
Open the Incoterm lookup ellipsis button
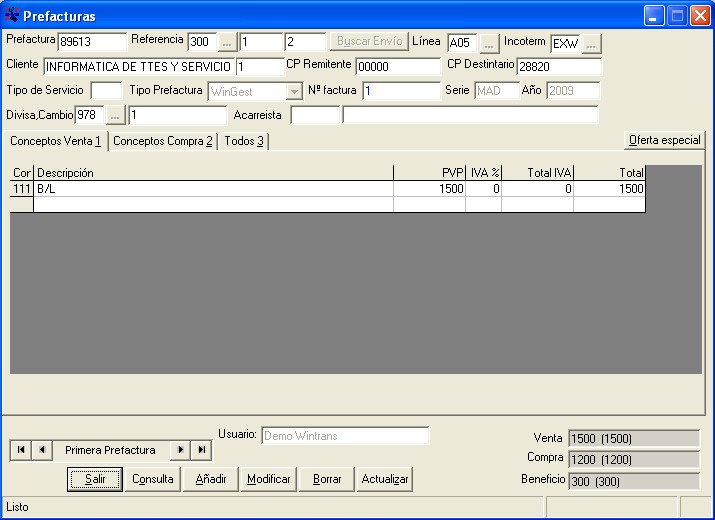pyautogui.click(x=591, y=44)
